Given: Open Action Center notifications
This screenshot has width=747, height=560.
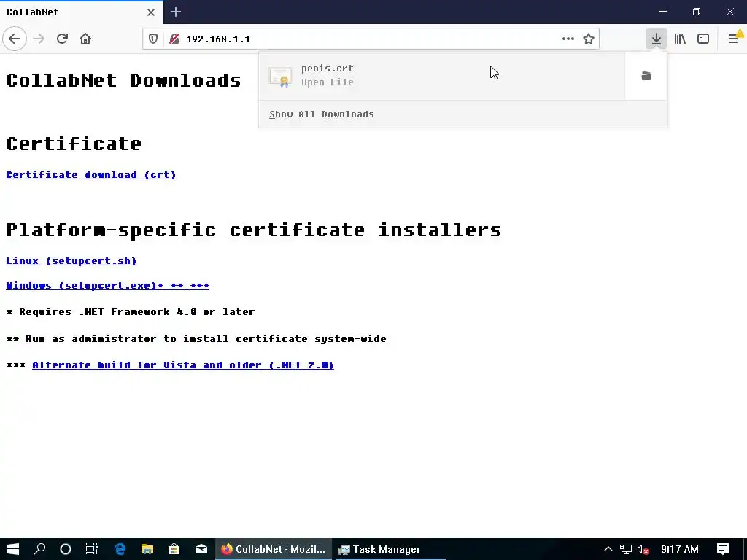Looking at the screenshot, I should click(x=723, y=549).
